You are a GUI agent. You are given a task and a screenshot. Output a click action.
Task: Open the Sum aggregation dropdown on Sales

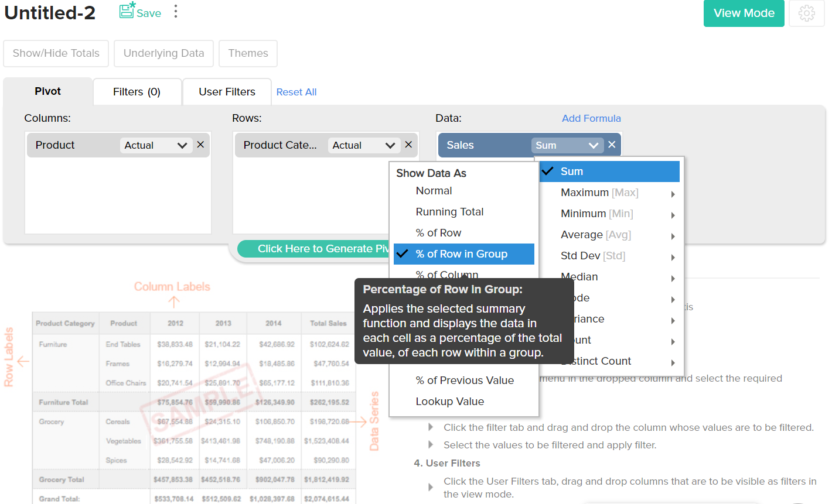tap(567, 145)
